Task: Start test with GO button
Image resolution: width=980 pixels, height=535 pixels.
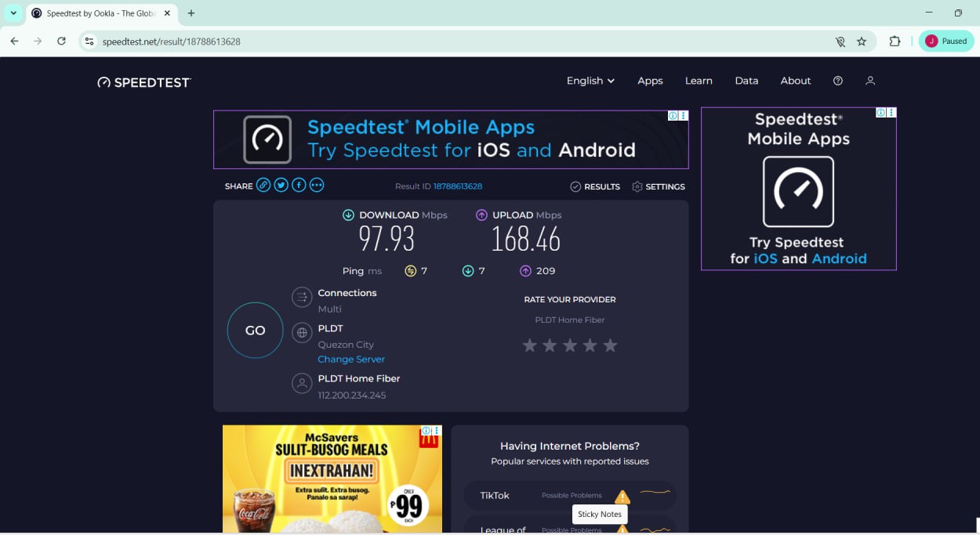Action: (x=255, y=331)
